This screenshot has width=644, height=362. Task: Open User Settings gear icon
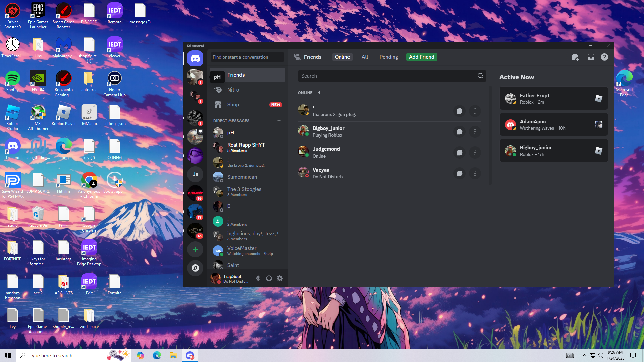280,278
